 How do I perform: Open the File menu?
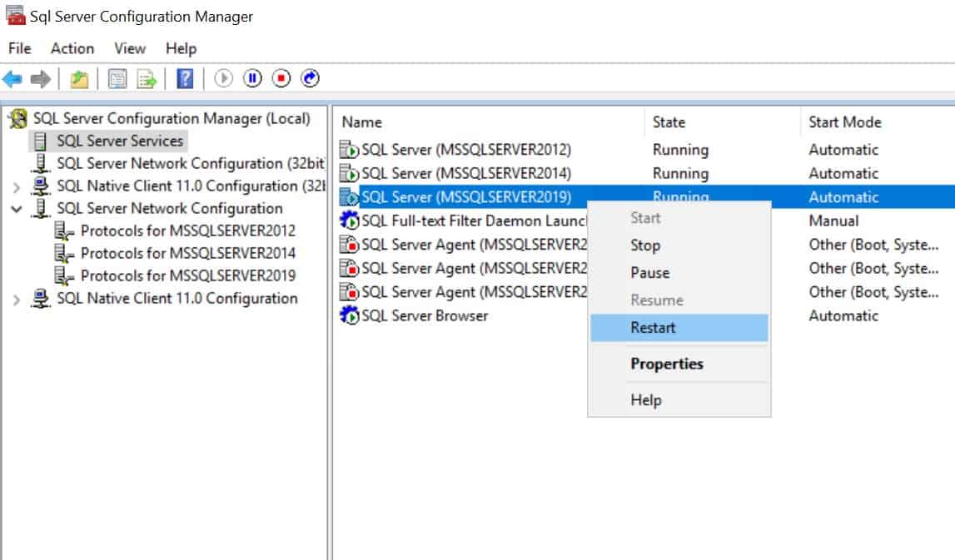pos(19,48)
